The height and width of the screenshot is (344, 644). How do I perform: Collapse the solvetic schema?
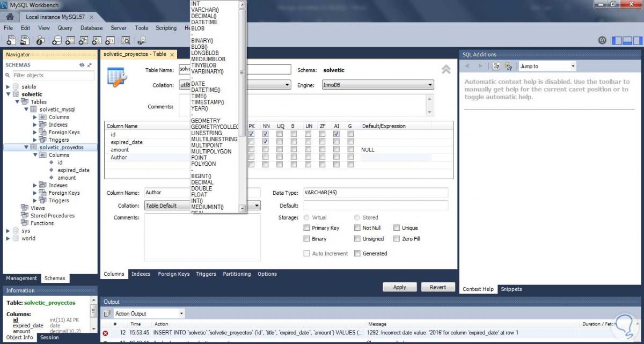coord(8,94)
